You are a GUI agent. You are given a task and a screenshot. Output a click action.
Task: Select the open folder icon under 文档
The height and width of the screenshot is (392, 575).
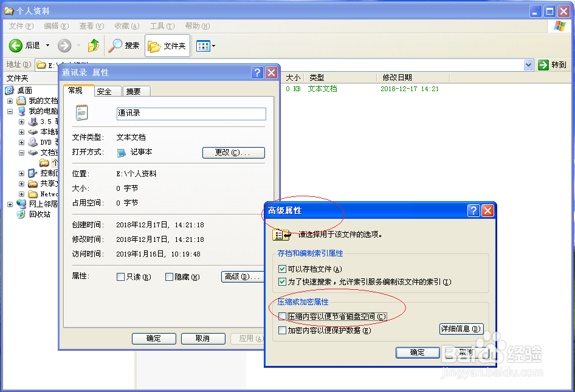[44, 162]
